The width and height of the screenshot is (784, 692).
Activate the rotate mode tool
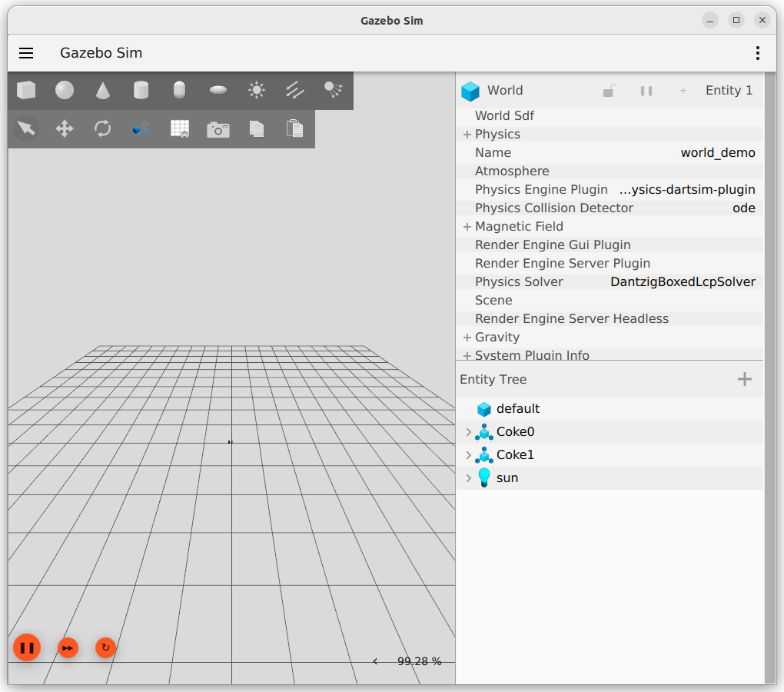point(103,128)
